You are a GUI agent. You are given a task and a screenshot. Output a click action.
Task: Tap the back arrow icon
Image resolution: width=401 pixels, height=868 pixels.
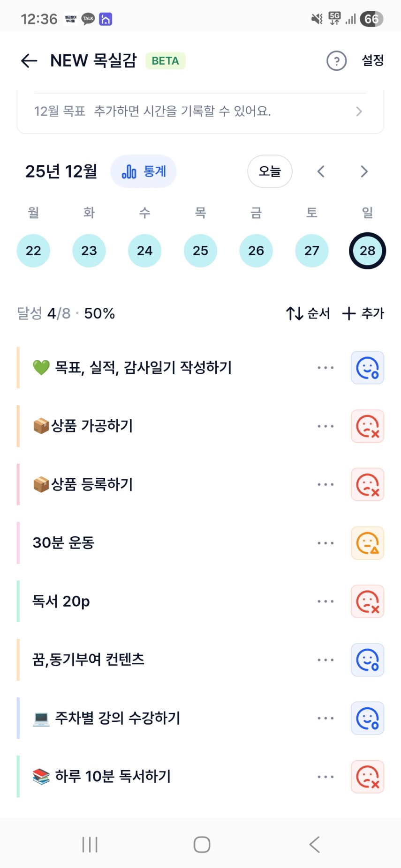point(29,61)
